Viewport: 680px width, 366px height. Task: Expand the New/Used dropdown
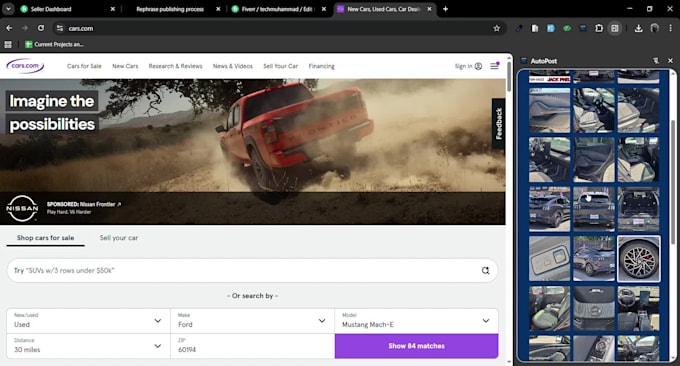coord(88,321)
